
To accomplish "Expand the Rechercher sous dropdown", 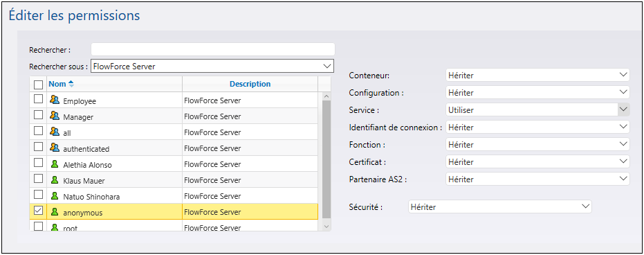I will click(x=212, y=67).
